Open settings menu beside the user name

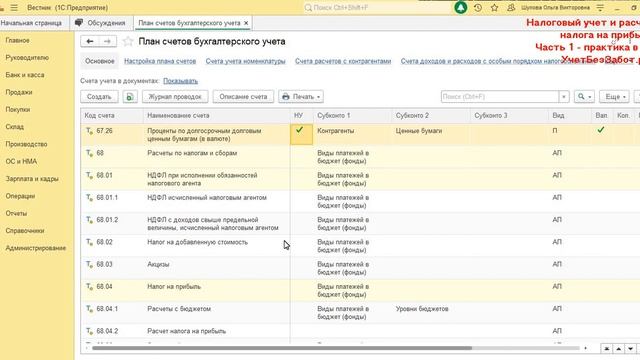(600, 8)
